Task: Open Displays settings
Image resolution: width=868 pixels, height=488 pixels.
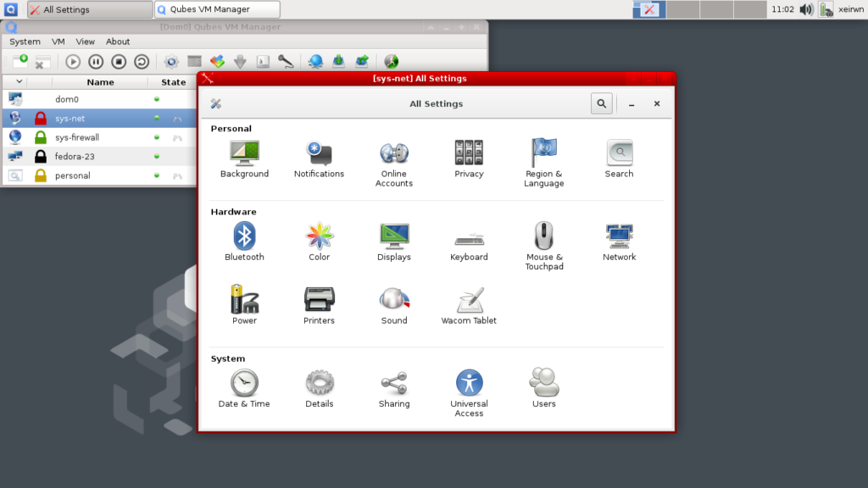Action: [393, 241]
